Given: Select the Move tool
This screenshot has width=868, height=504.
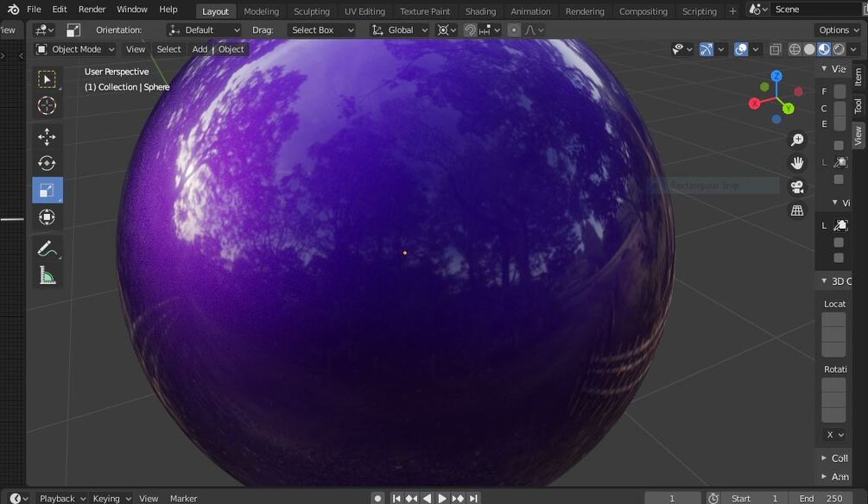Looking at the screenshot, I should (x=47, y=136).
